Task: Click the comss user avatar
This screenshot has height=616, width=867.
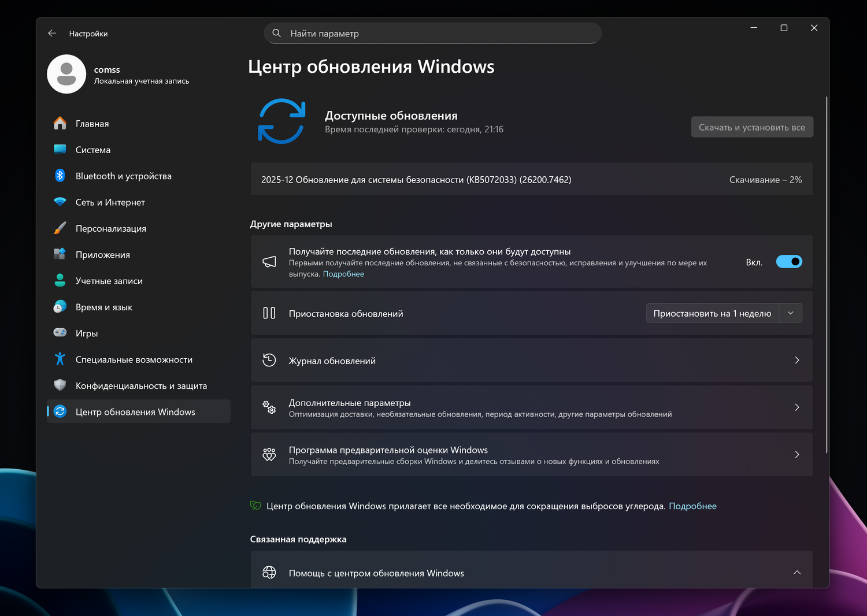Action: [x=66, y=74]
